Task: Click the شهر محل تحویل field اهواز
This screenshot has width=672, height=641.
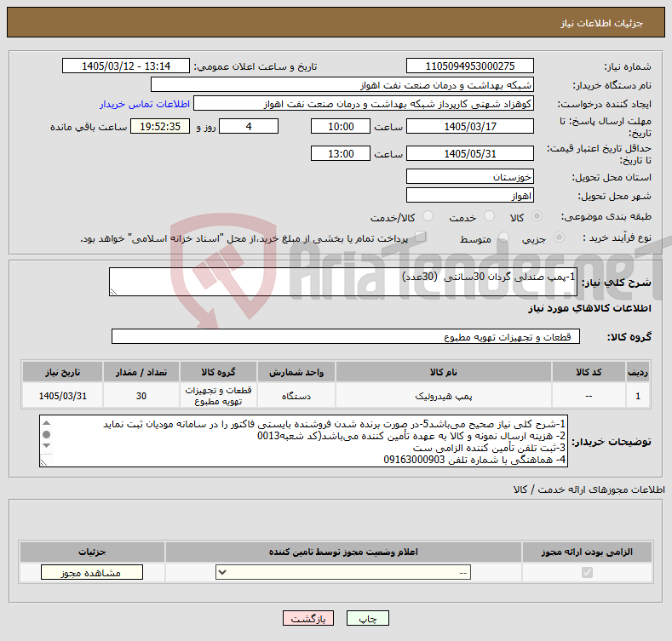Action: 469,196
